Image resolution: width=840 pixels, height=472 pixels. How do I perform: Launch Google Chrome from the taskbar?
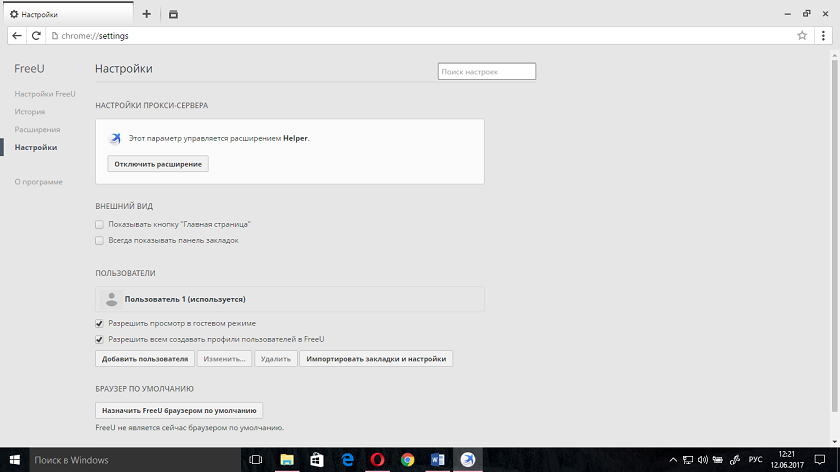(408, 460)
